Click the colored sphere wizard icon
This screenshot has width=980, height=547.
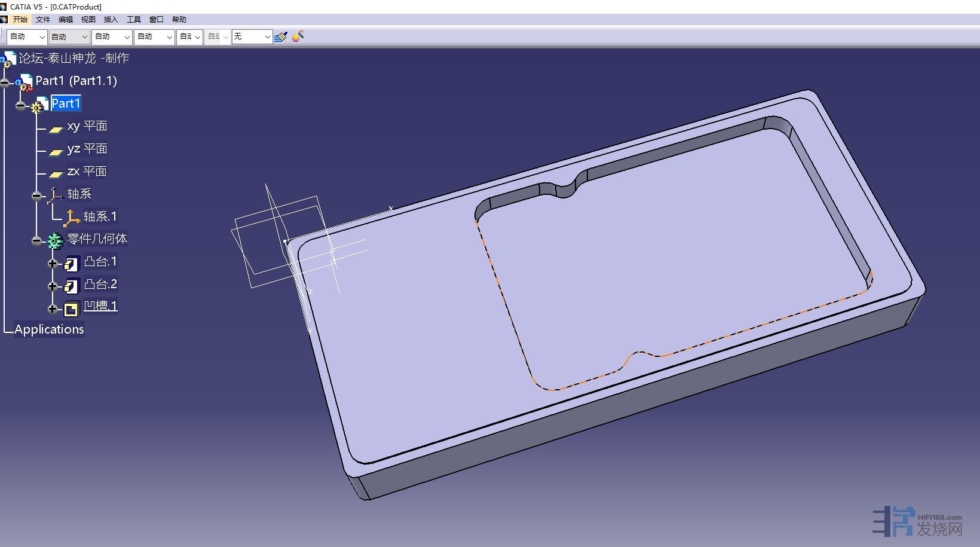click(x=298, y=36)
